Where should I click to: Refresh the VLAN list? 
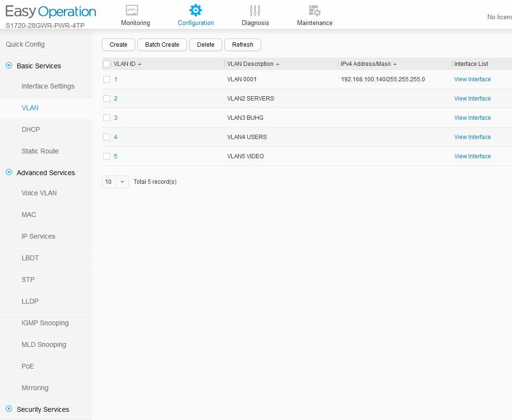[x=243, y=45]
